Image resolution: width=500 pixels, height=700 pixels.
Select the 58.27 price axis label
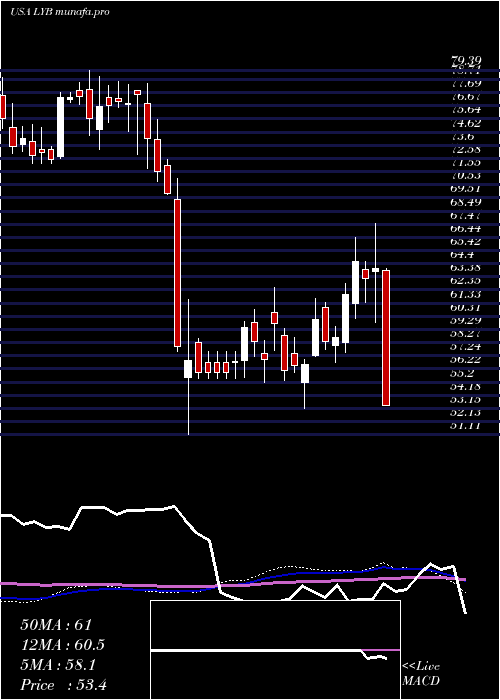tap(465, 334)
